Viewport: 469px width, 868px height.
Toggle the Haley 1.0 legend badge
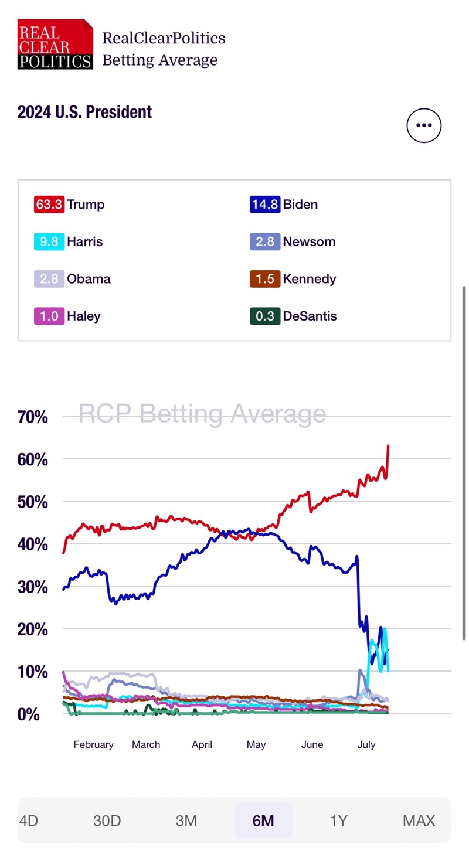(x=49, y=316)
